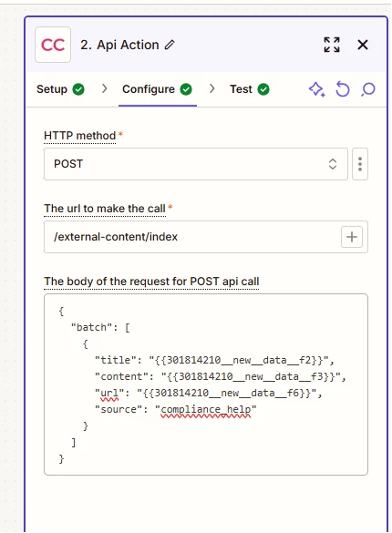Open the three-dot menu beside HTTP method
The height and width of the screenshot is (533, 392).
360,164
